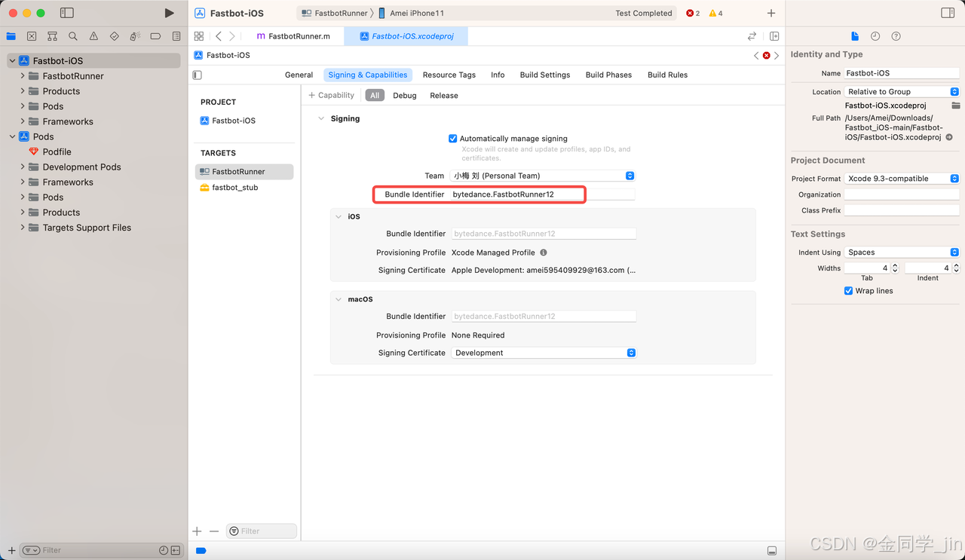This screenshot has width=965, height=560.
Task: Open the Team dropdown
Action: point(543,176)
